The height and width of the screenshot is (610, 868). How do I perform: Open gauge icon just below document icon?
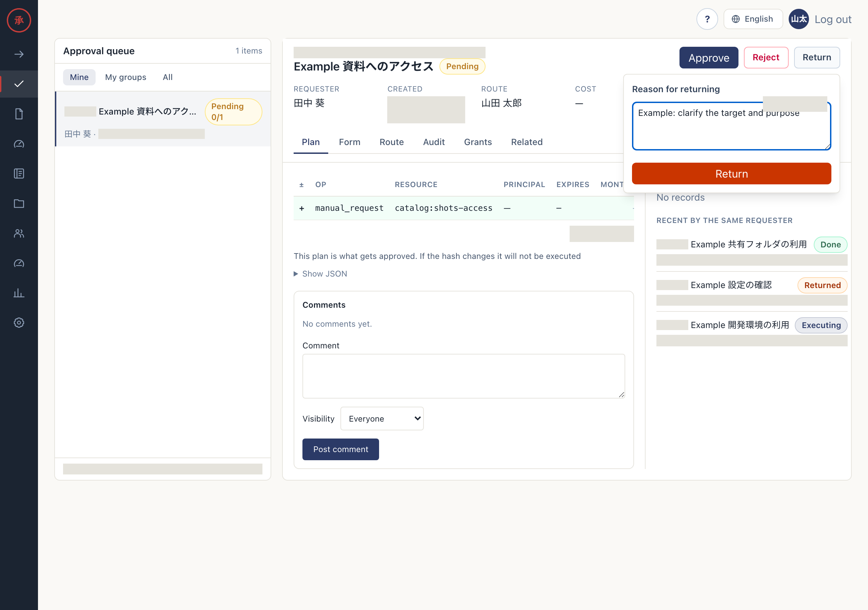click(19, 144)
